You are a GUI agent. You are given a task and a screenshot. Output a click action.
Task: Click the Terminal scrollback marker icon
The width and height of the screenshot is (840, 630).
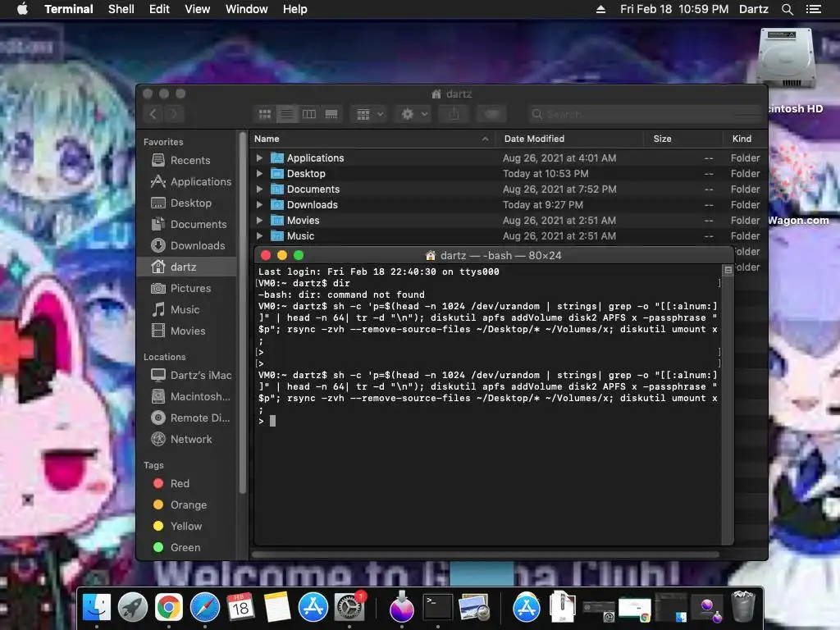[728, 270]
